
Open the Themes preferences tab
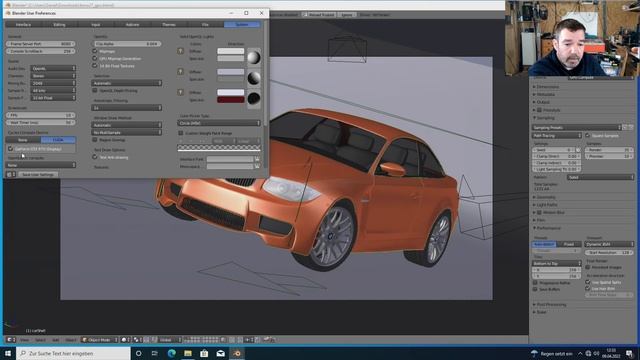tap(169, 24)
